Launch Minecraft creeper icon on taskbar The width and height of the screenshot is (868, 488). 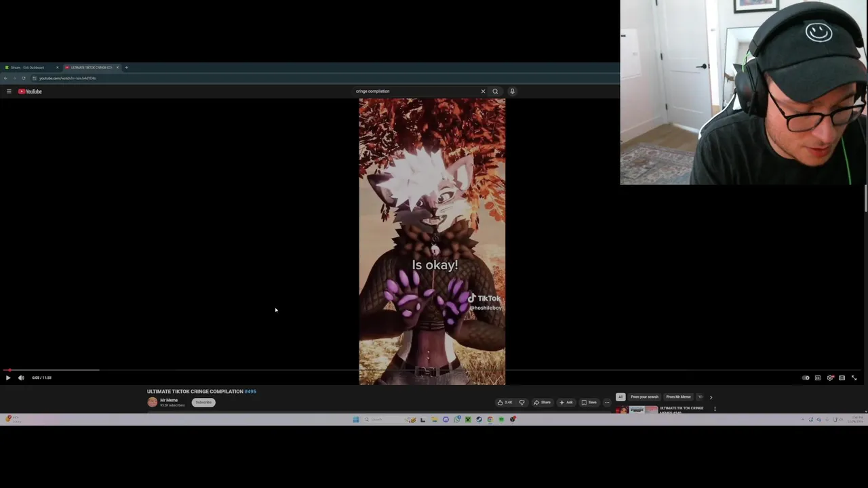coord(468,420)
